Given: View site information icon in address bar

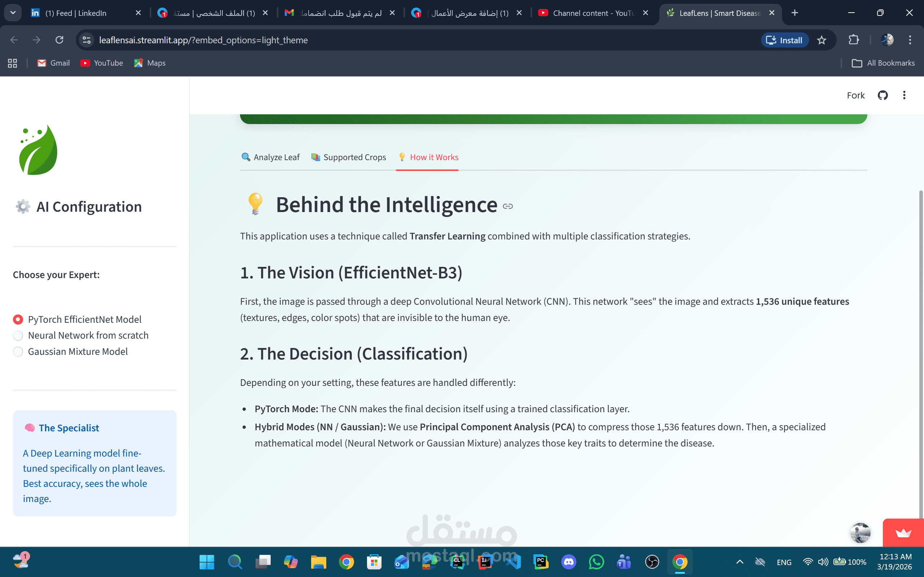Looking at the screenshot, I should [x=87, y=40].
